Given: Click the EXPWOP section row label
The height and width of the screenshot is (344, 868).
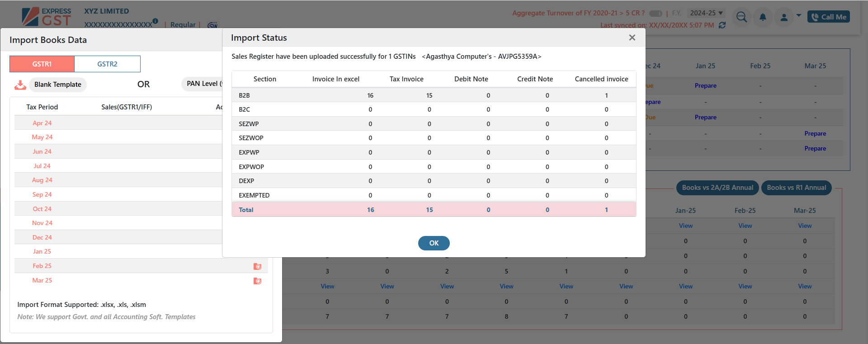Looking at the screenshot, I should [251, 167].
